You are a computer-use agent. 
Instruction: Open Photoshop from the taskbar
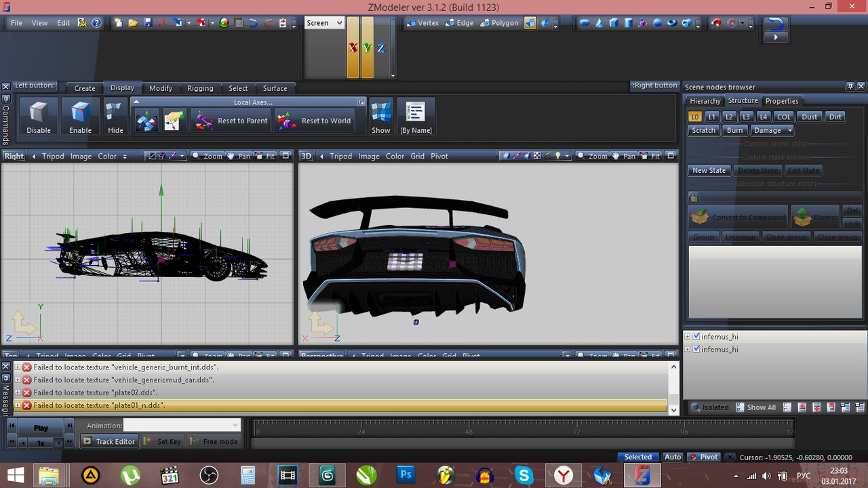pyautogui.click(x=406, y=474)
